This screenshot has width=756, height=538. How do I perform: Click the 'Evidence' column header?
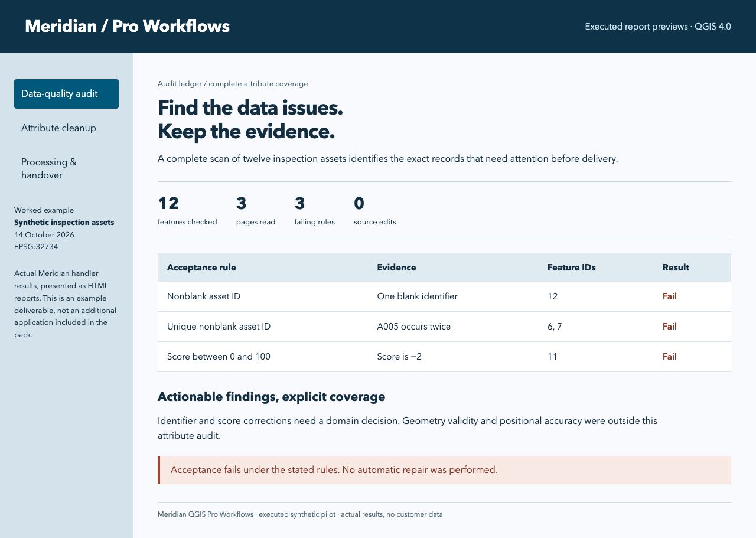tap(396, 268)
